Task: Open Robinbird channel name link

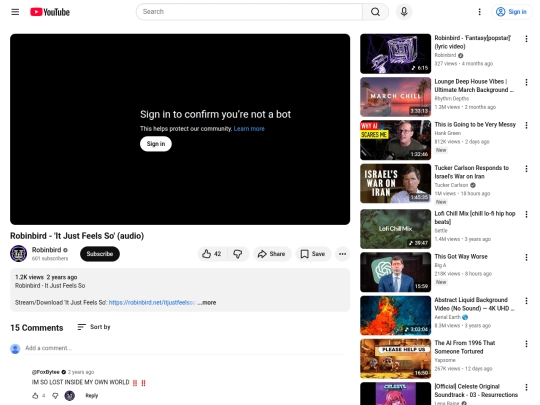Action: pos(46,250)
